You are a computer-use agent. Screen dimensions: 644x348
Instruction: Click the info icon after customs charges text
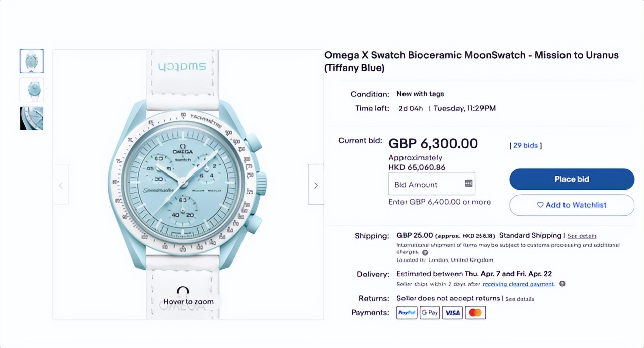(424, 252)
